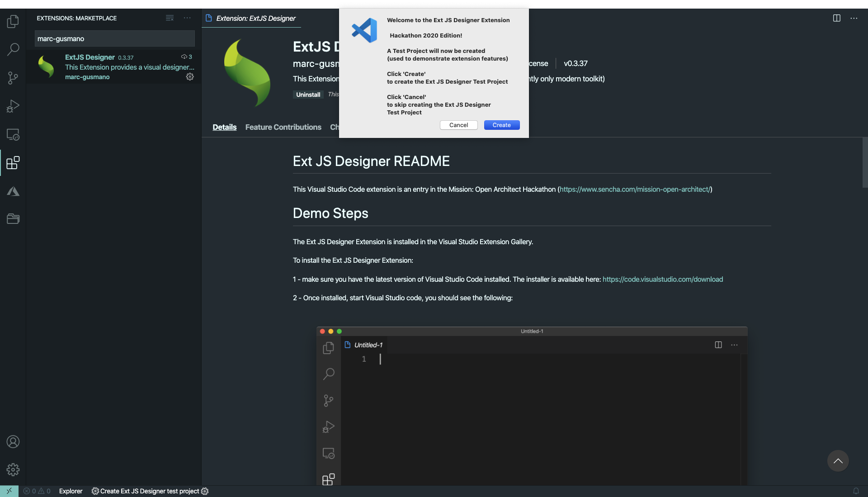Open editor more actions ellipsis menu

coord(854,18)
